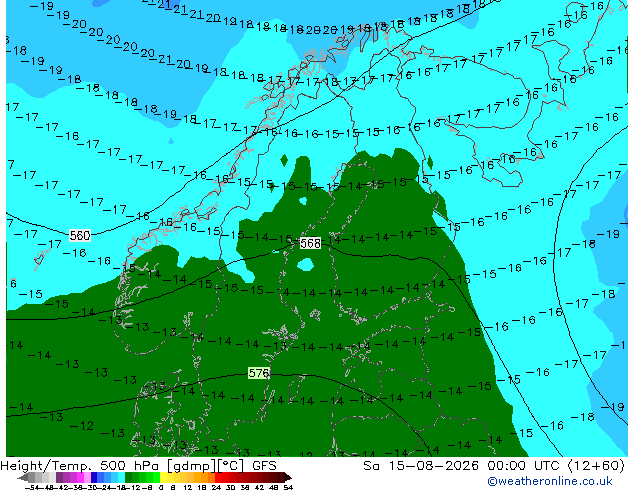This screenshot has width=634, height=490.
Task: Click the GFS model name in title
Action: [x=264, y=466]
